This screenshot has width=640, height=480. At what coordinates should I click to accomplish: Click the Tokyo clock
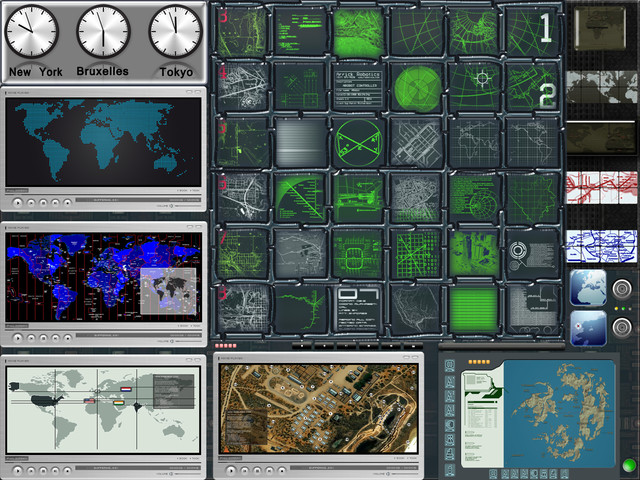176,31
